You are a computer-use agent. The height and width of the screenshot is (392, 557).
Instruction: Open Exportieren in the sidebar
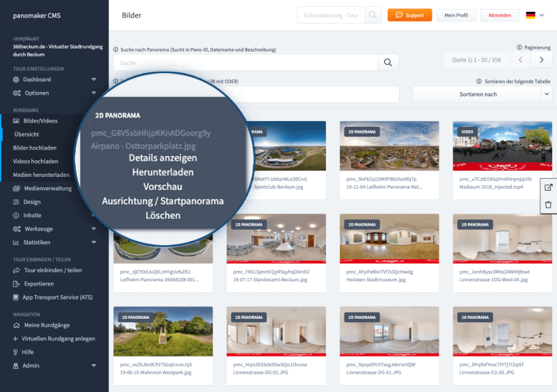coord(39,283)
